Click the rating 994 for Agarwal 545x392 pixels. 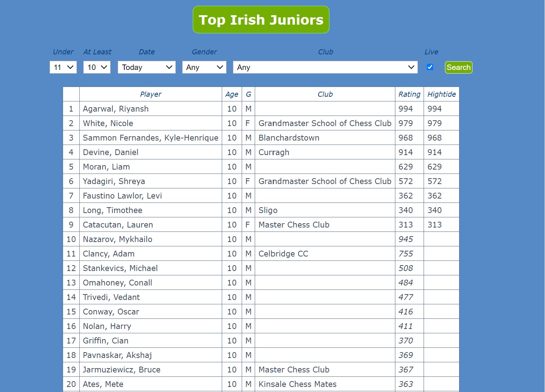(405, 109)
